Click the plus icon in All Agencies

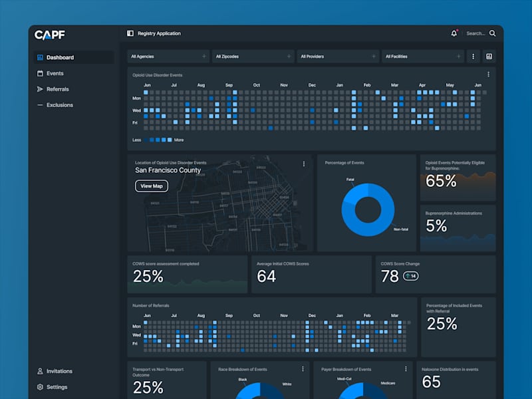coord(204,57)
